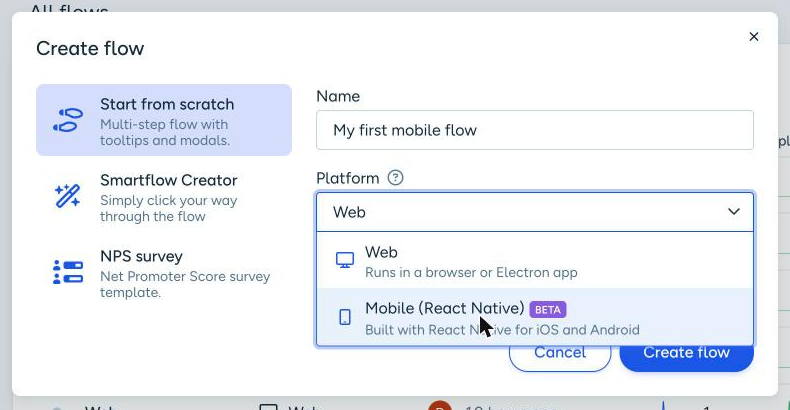Click the phone icon for Mobile option
Viewport: 790px width, 410px height.
[x=345, y=317]
